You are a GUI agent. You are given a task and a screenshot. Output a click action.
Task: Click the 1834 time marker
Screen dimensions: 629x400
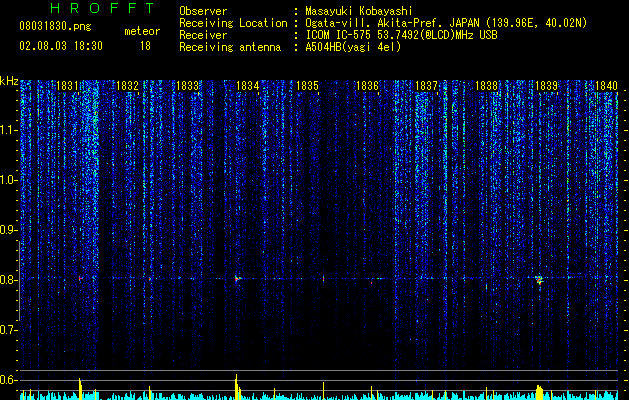click(248, 86)
